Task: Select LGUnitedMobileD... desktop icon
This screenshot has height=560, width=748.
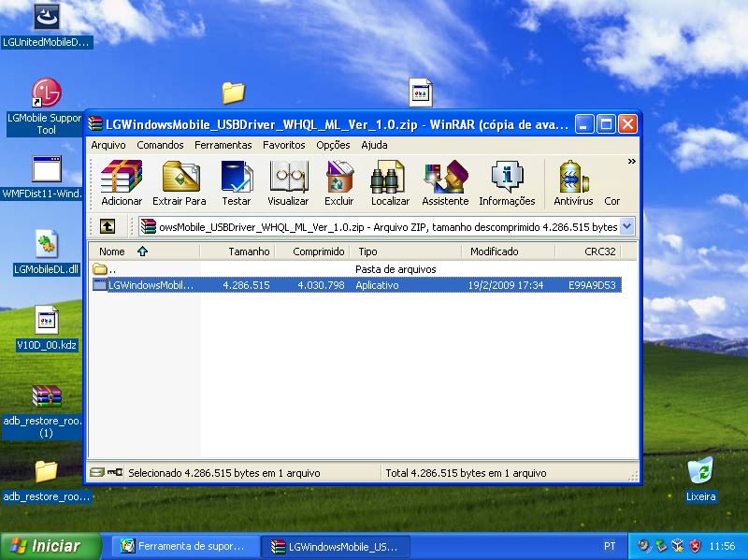Action: tap(46, 25)
